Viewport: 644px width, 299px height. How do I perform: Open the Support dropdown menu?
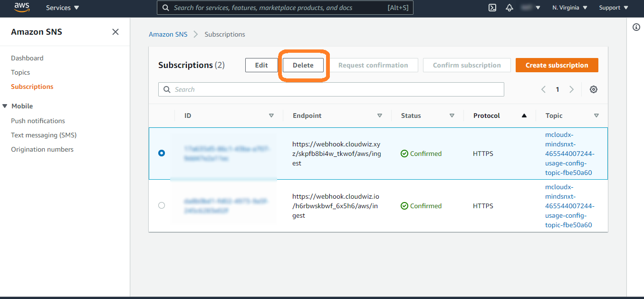(614, 8)
